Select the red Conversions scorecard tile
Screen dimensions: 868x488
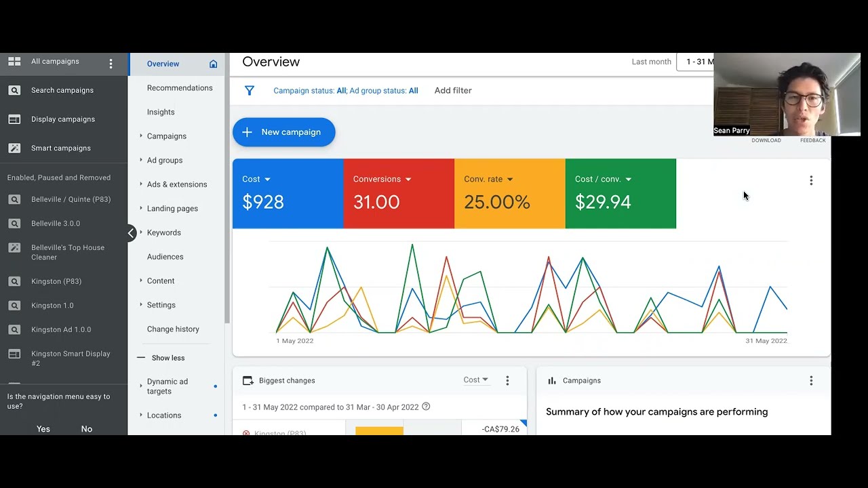point(399,193)
